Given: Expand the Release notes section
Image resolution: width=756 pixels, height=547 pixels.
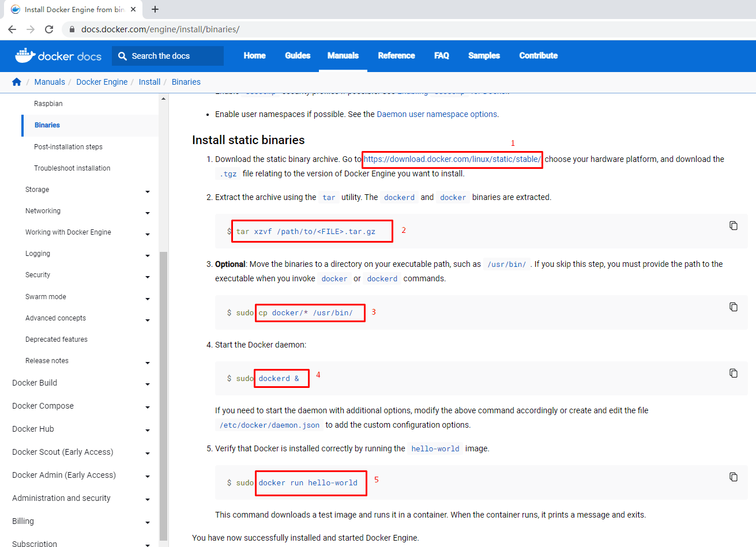Looking at the screenshot, I should click(148, 363).
